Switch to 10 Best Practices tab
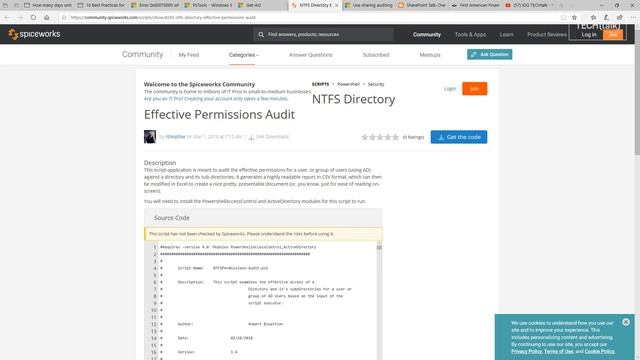Screen dimensions: 640x360 (x=102, y=5)
